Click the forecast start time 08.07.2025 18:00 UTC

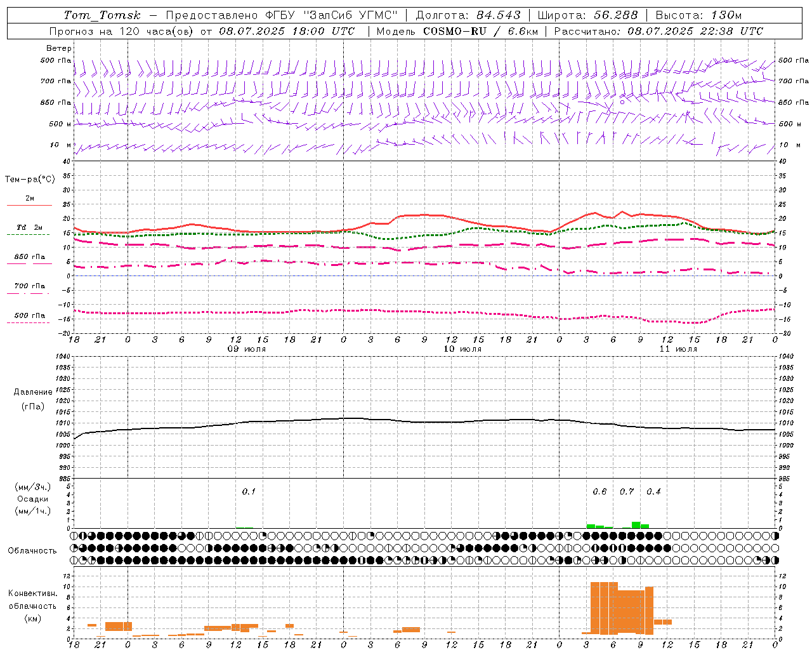click(x=287, y=31)
